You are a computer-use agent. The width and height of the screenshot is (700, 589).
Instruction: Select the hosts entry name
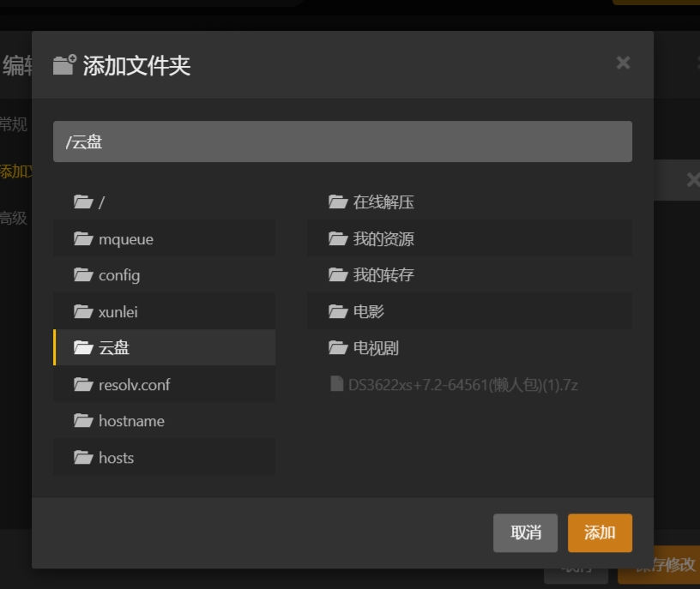click(x=116, y=457)
